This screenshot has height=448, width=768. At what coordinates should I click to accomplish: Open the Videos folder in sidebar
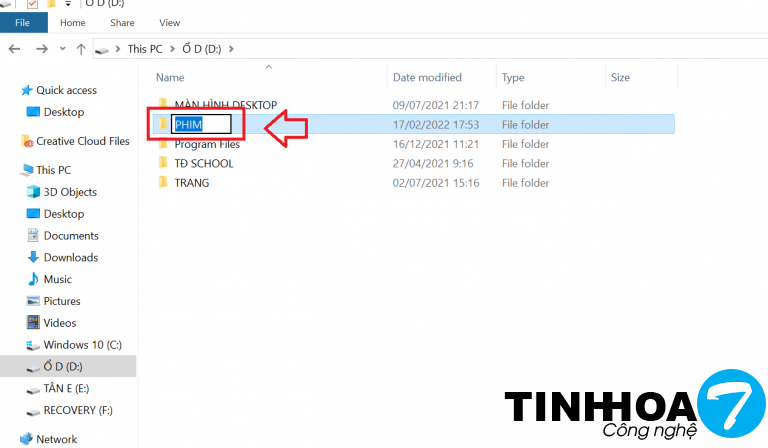(59, 323)
